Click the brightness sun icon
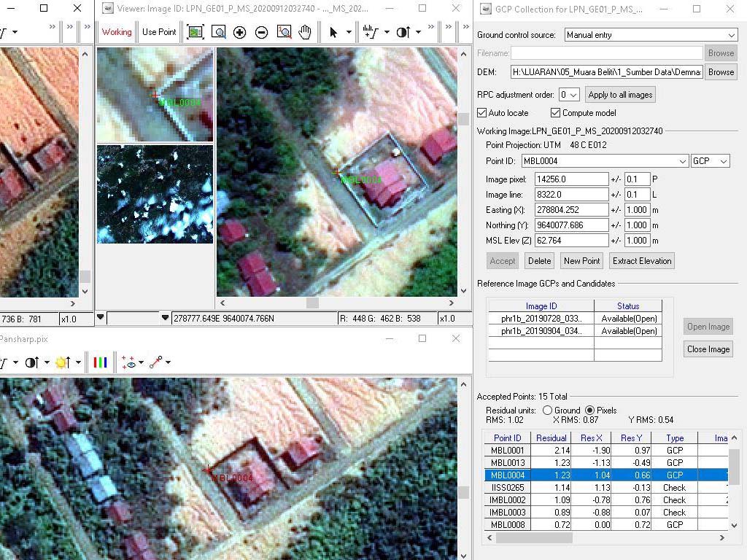747x560 pixels. [61, 362]
